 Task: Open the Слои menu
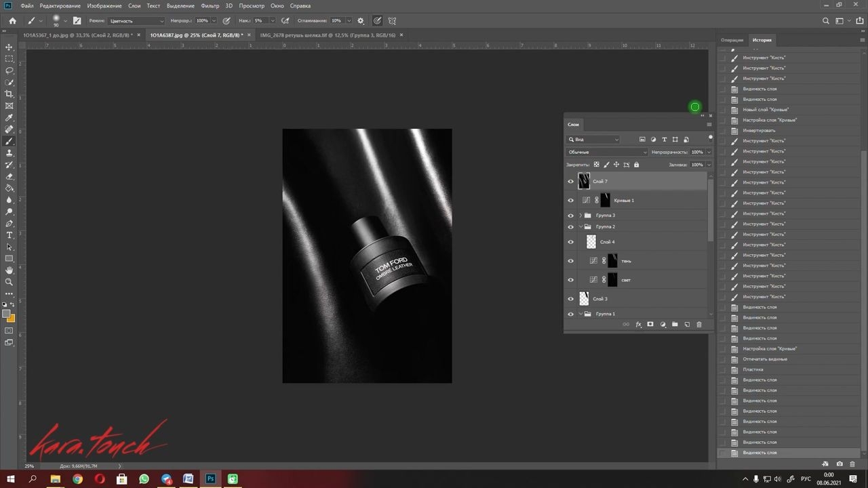(134, 5)
